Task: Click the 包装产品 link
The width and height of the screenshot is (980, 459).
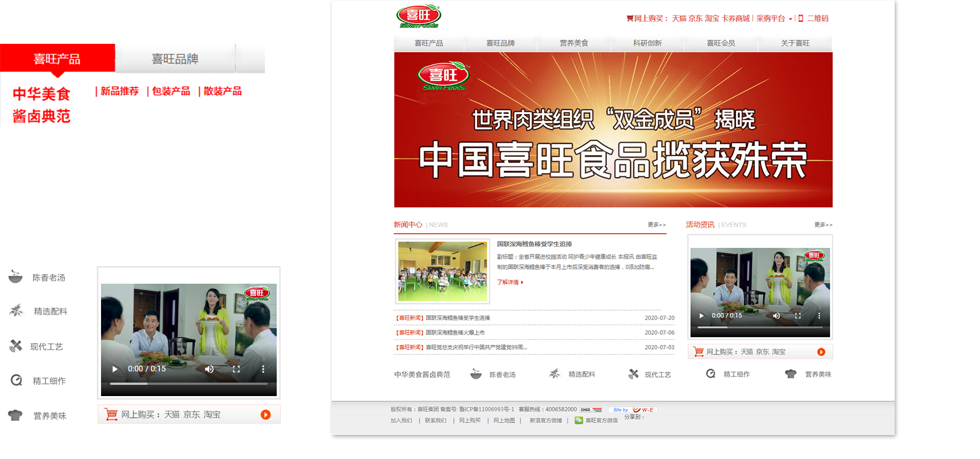Action: pos(171,91)
